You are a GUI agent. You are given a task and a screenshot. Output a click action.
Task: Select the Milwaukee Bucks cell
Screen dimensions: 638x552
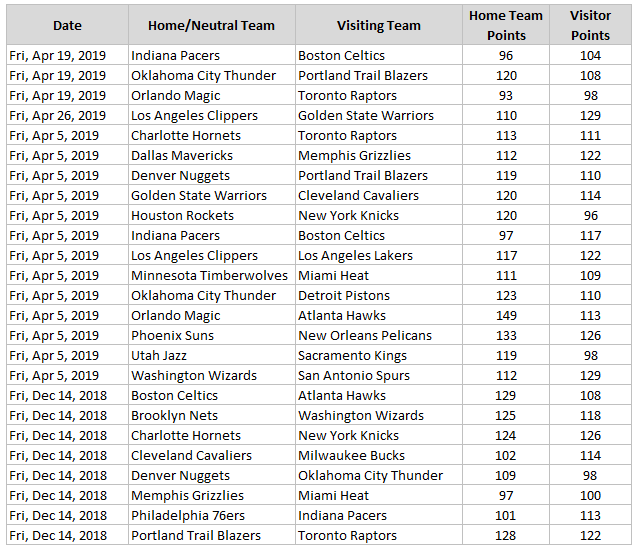(351, 456)
